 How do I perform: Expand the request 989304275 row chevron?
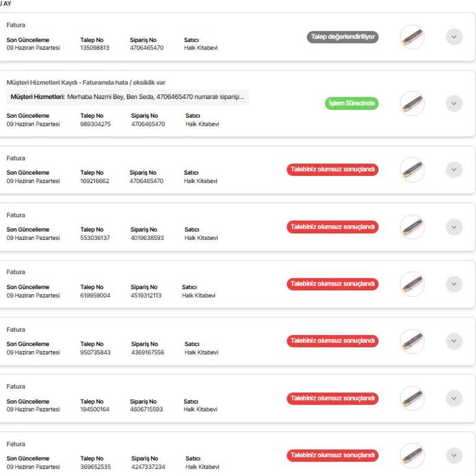coord(454,104)
